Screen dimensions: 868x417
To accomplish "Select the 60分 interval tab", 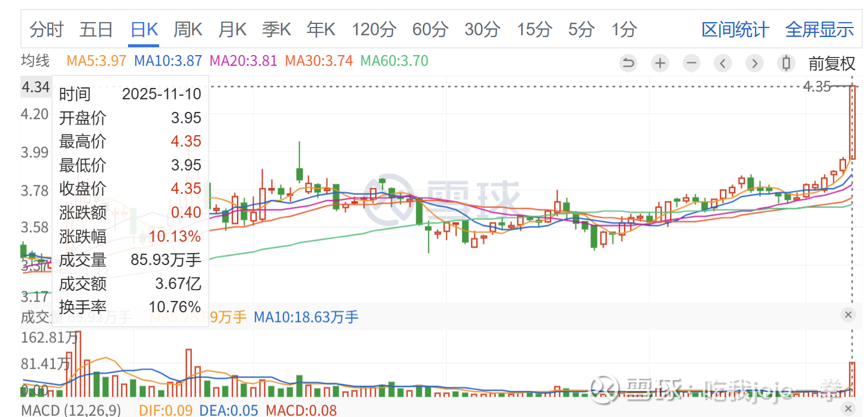I will [x=430, y=29].
